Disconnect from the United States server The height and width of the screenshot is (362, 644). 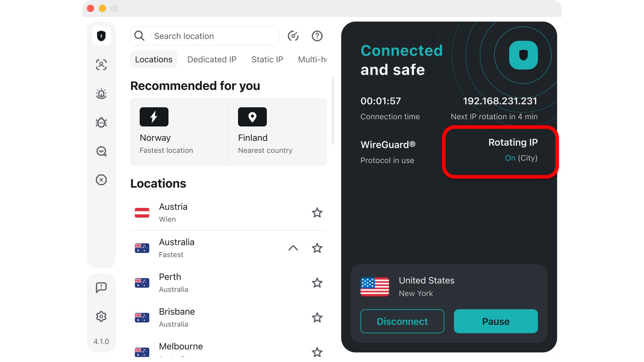pyautogui.click(x=402, y=321)
